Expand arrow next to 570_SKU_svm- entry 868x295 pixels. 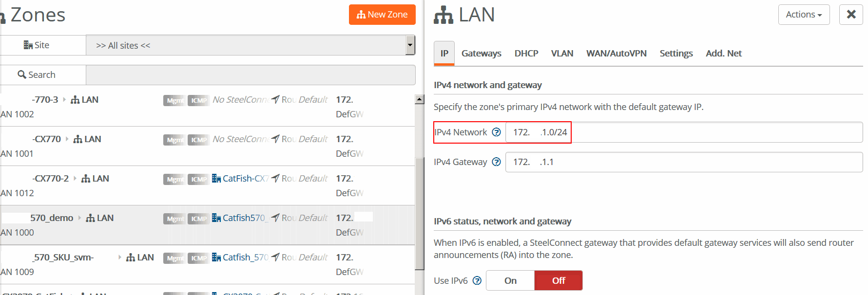119,257
